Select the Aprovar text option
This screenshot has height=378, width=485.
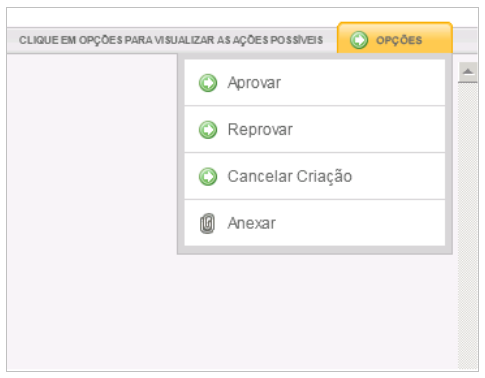(x=254, y=83)
